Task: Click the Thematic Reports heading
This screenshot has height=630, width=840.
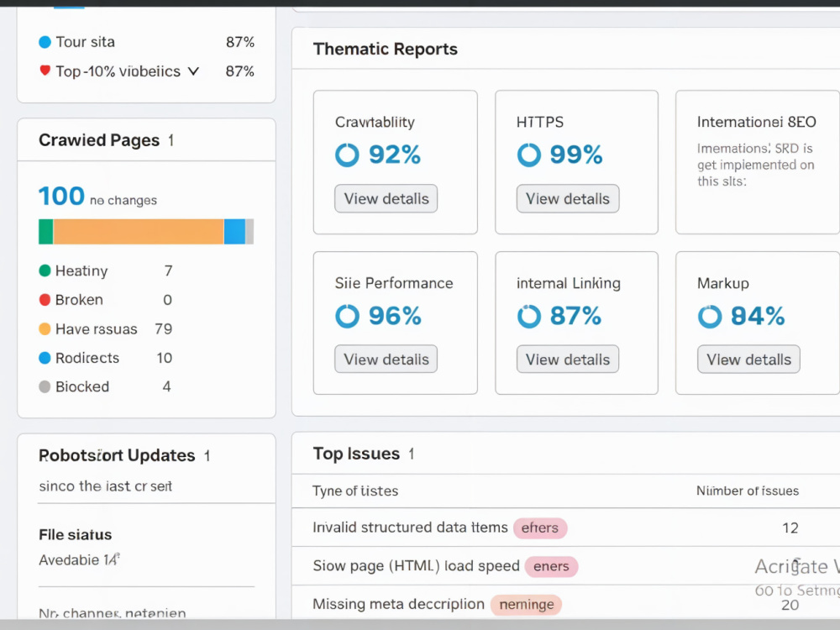Action: 386,49
